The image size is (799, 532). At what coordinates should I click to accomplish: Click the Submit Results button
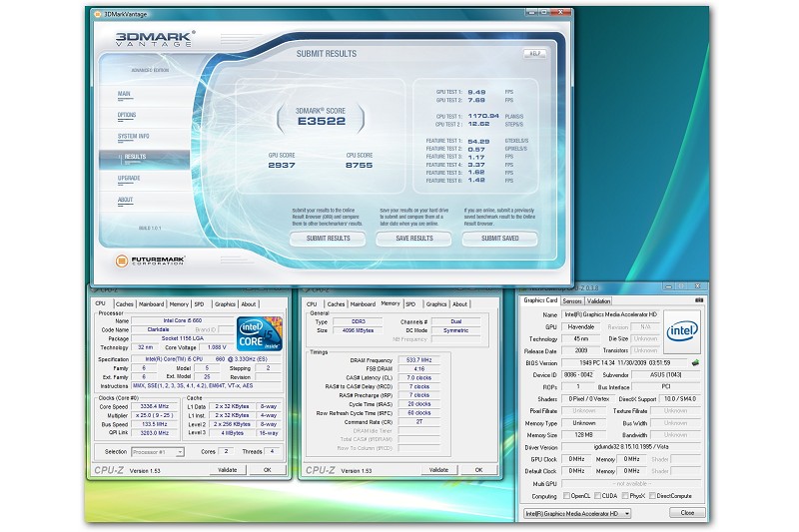pyautogui.click(x=328, y=239)
